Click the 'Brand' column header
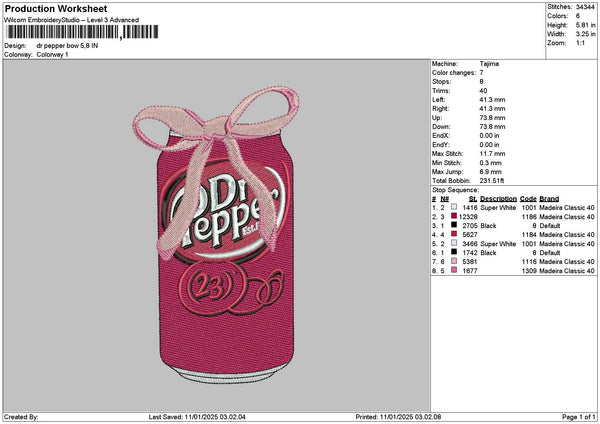 point(549,199)
